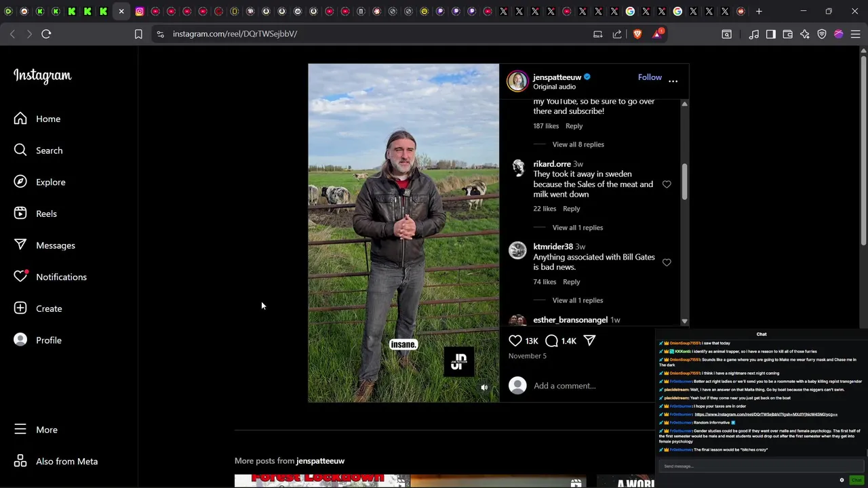The width and height of the screenshot is (868, 488).
Task: View site information icon in address bar
Action: 159,34
